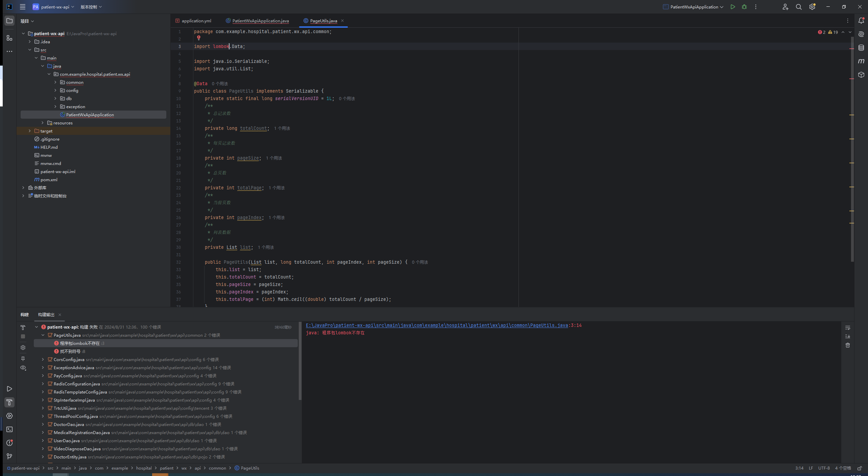The width and height of the screenshot is (868, 476).
Task: Close 构建输出 tab
Action: point(60,315)
